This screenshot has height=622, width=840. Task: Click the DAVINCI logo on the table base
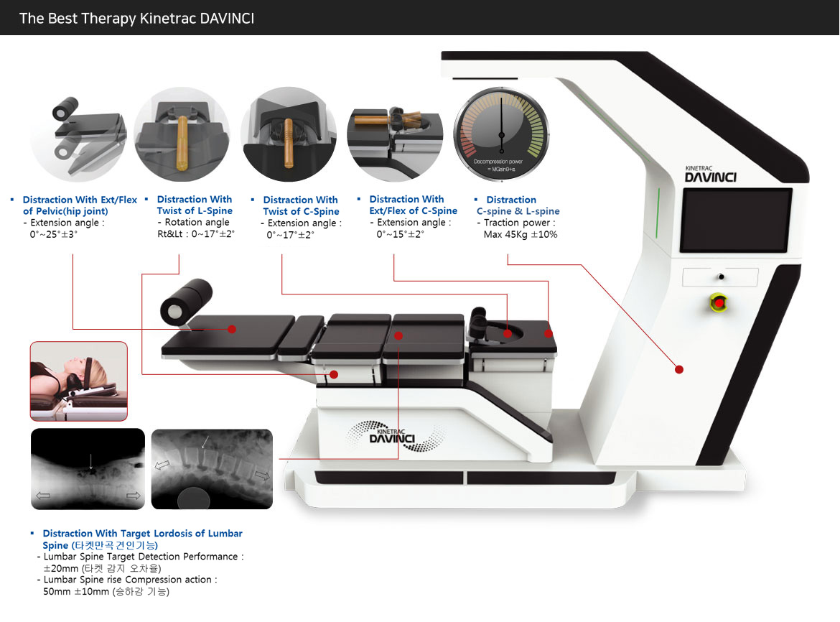click(x=393, y=436)
